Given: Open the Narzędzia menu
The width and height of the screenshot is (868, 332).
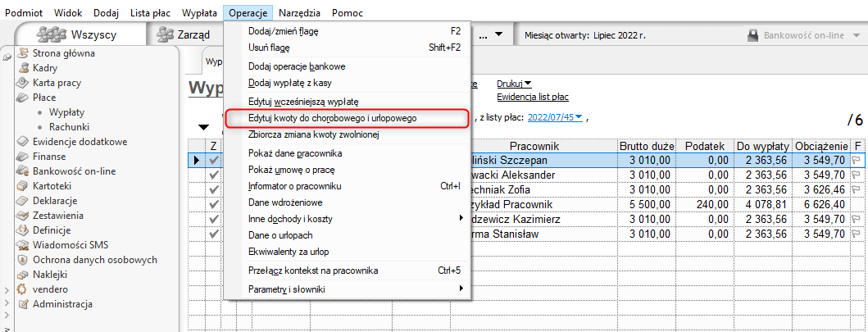Looking at the screenshot, I should [299, 13].
